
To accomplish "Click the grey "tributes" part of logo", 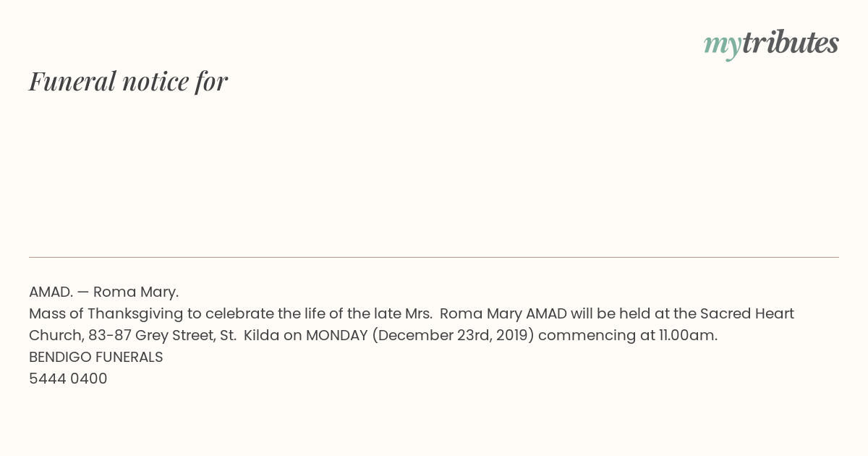I will 790,43.
